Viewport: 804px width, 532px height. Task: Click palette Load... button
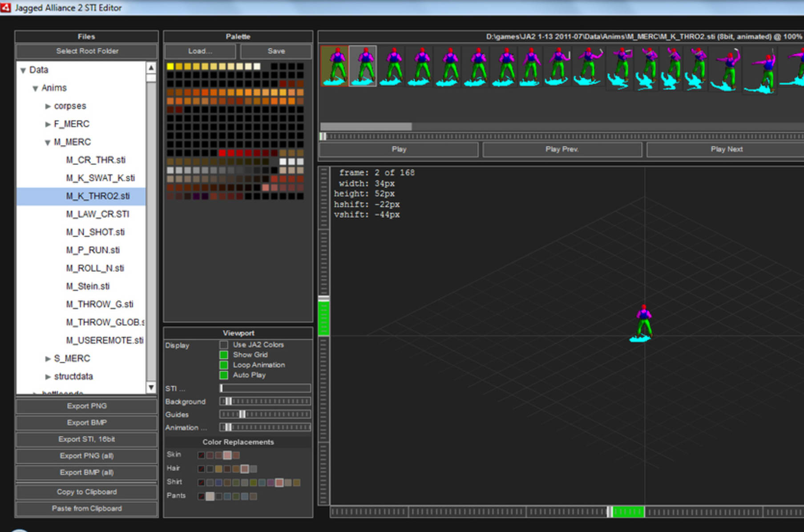[x=200, y=51]
